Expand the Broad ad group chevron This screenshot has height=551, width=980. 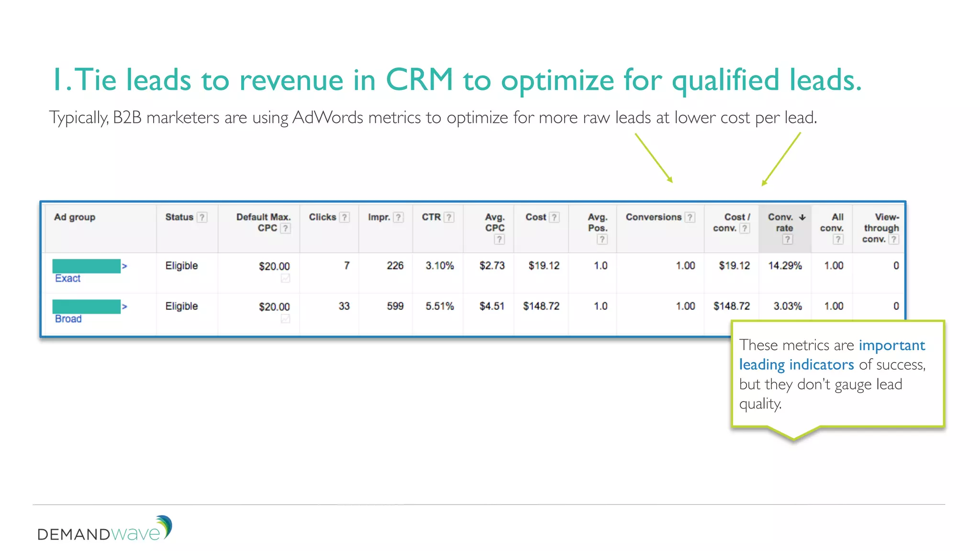pyautogui.click(x=124, y=307)
